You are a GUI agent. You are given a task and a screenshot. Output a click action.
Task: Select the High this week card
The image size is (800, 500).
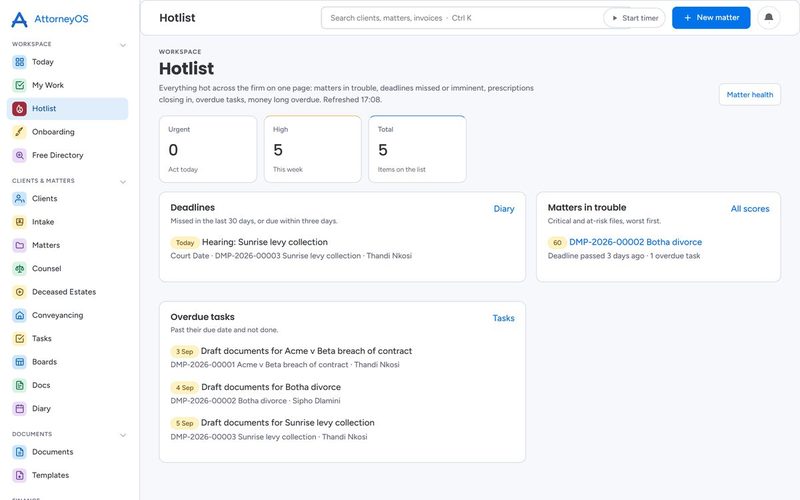(313, 149)
